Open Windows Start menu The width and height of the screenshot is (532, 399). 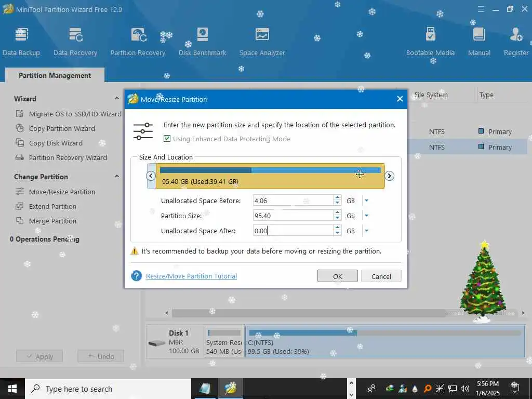[12, 389]
